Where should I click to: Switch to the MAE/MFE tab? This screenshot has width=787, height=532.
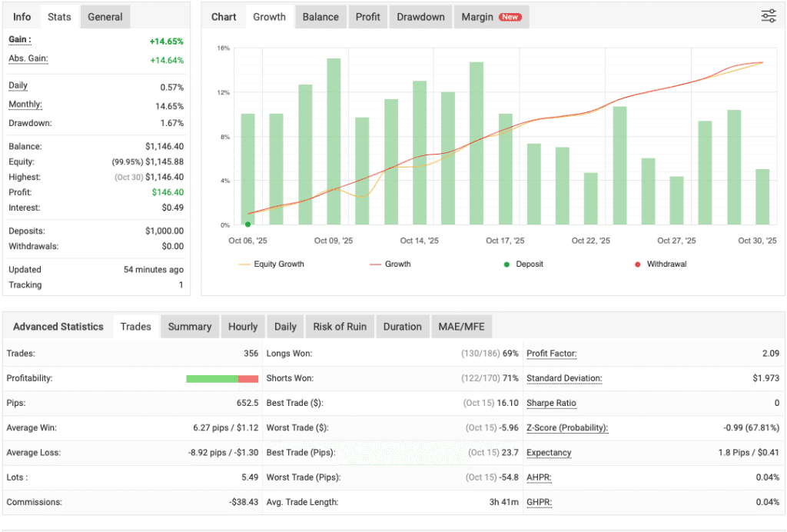click(x=461, y=326)
